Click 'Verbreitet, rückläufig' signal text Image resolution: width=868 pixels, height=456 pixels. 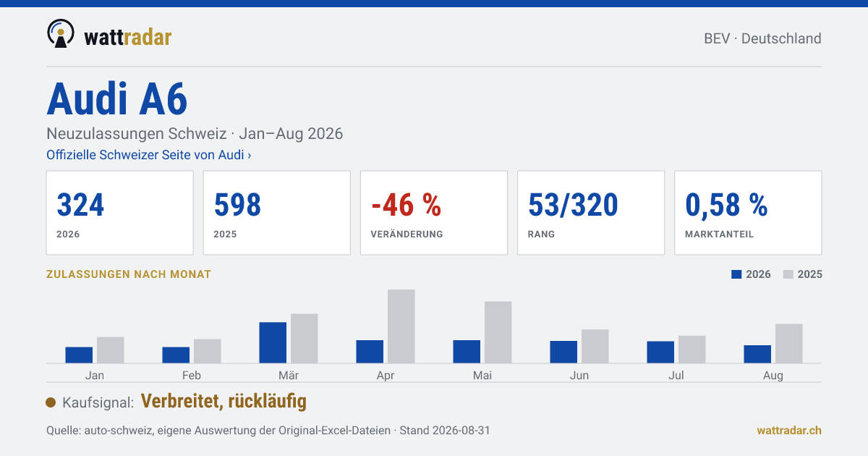224,401
